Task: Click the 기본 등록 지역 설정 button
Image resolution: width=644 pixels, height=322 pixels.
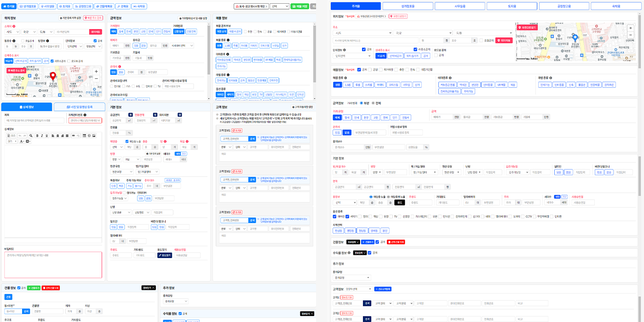Action: pos(70,18)
